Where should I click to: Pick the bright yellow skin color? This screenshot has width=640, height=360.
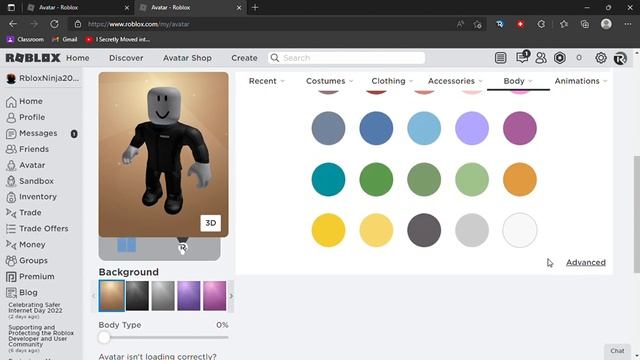click(328, 230)
